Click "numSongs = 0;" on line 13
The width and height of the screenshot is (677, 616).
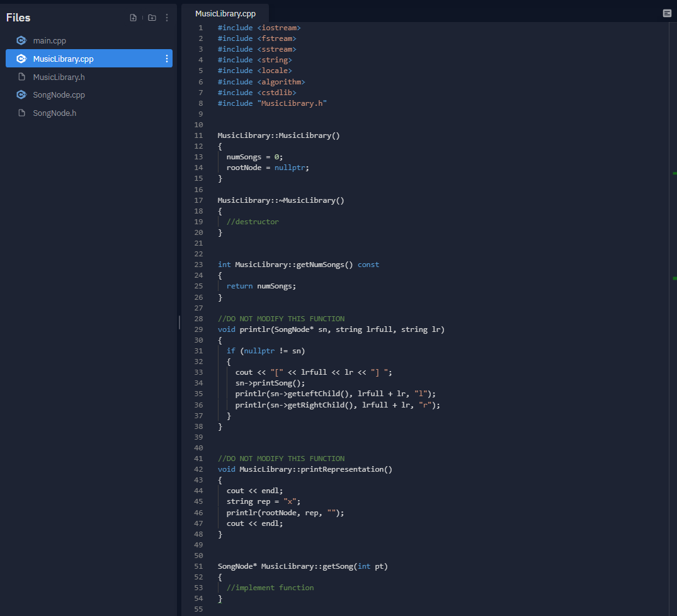(x=254, y=157)
